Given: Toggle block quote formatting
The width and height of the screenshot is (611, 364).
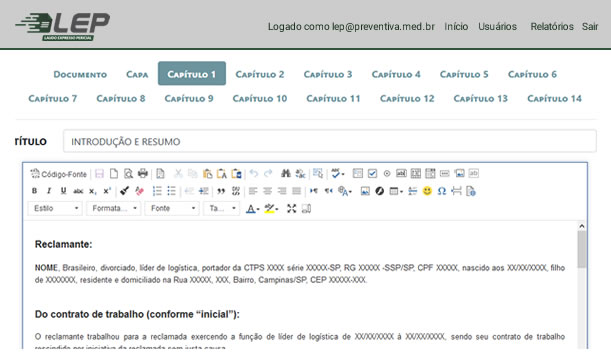Looking at the screenshot, I should (x=221, y=191).
